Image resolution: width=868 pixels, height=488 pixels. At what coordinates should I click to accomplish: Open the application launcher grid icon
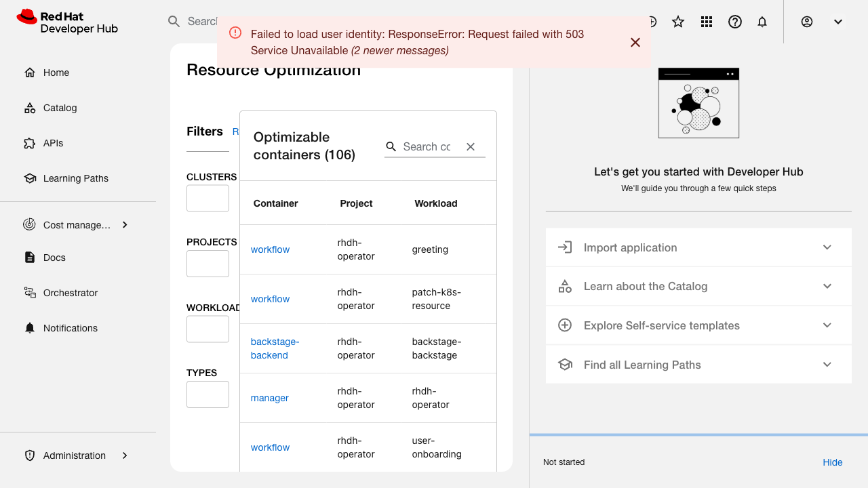(x=707, y=22)
